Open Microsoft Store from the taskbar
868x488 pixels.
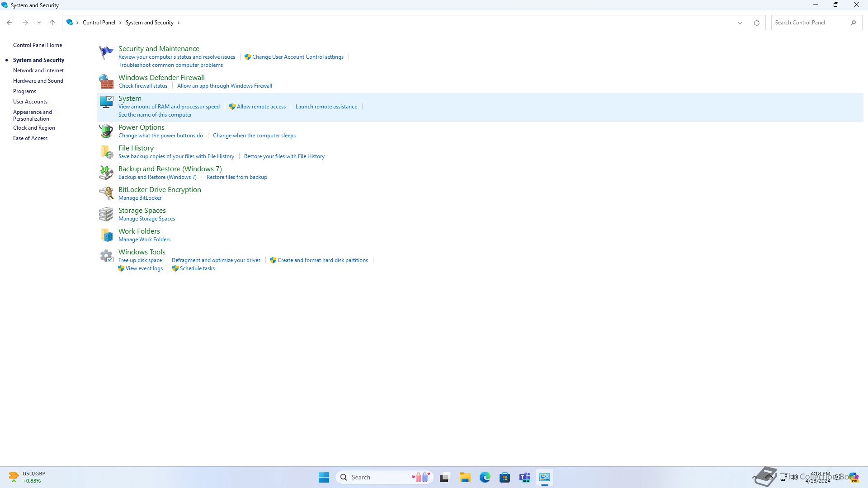click(505, 477)
